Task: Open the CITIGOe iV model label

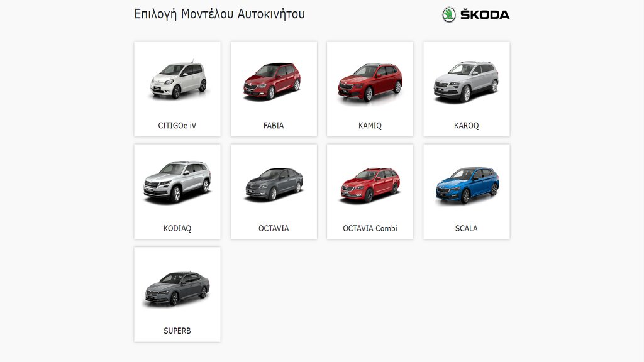Action: [x=177, y=126]
